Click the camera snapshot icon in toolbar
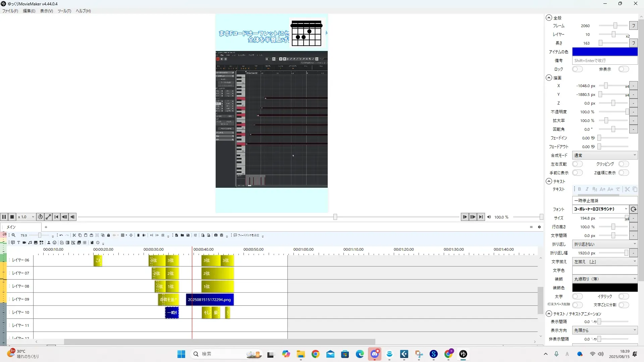 pyautogui.click(x=216, y=235)
